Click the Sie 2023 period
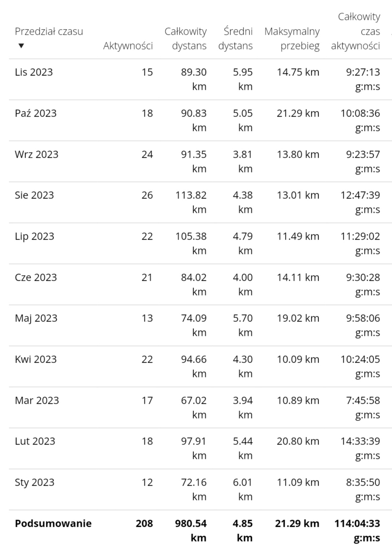 point(34,195)
